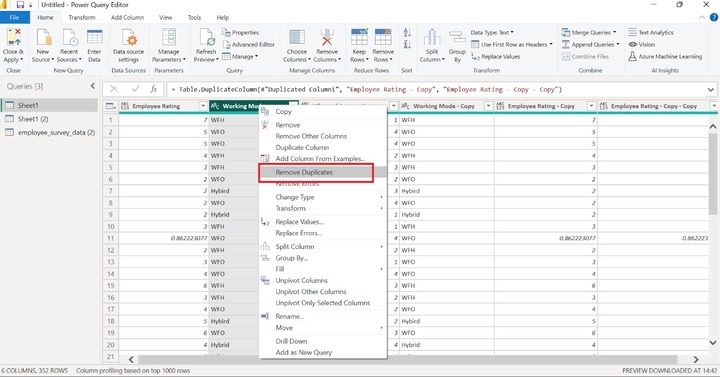The width and height of the screenshot is (720, 377).
Task: Open Employee Rating column filter dropdown
Action: click(x=203, y=106)
